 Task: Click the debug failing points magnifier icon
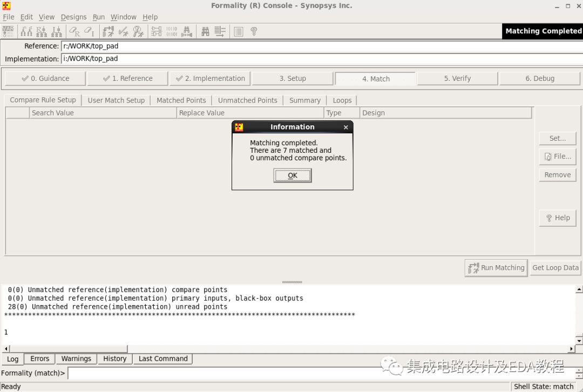137,31
